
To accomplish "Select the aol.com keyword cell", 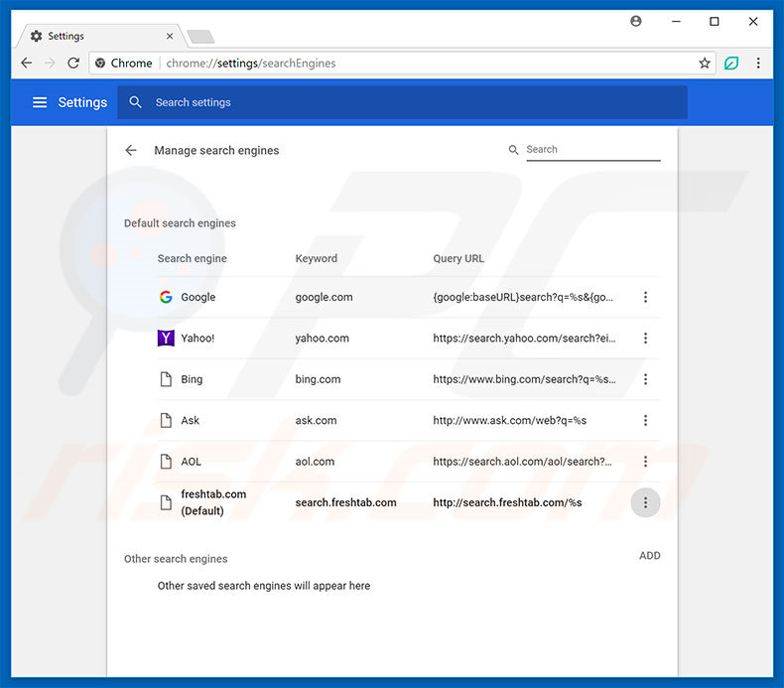I will coord(315,462).
